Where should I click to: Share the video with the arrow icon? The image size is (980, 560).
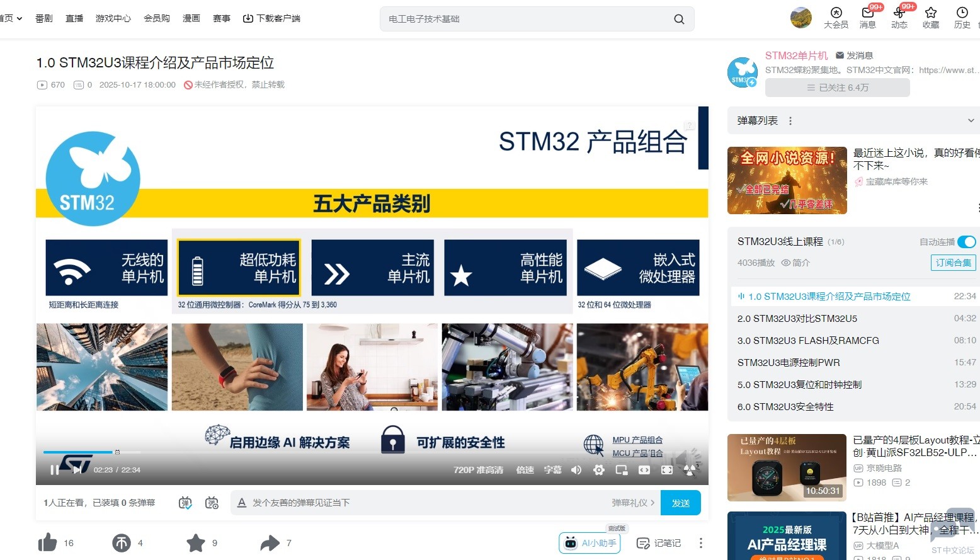270,543
